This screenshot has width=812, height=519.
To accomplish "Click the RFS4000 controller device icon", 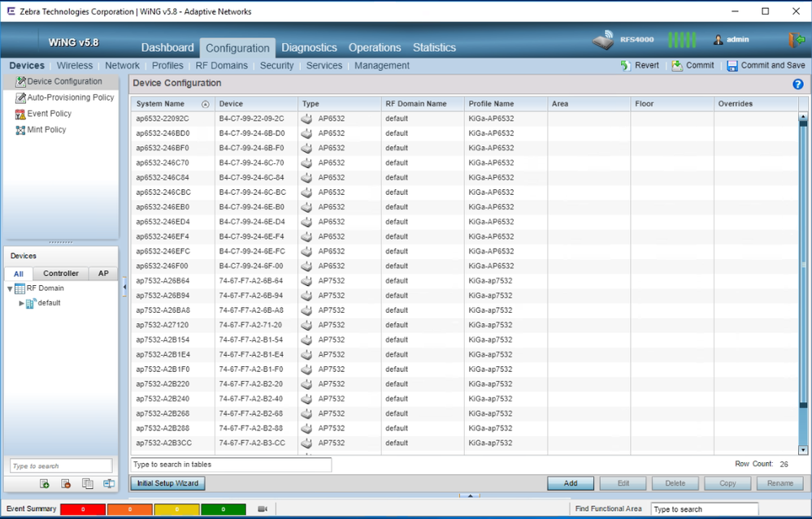I will pyautogui.click(x=603, y=40).
